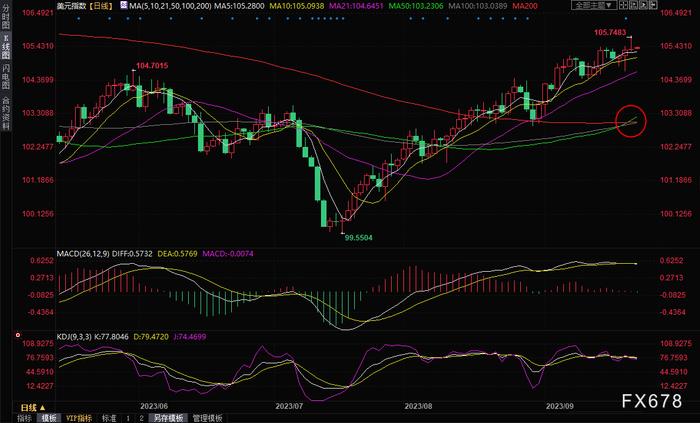Click the MA50:103.2306 value
The image size is (700, 423).
coord(417,6)
